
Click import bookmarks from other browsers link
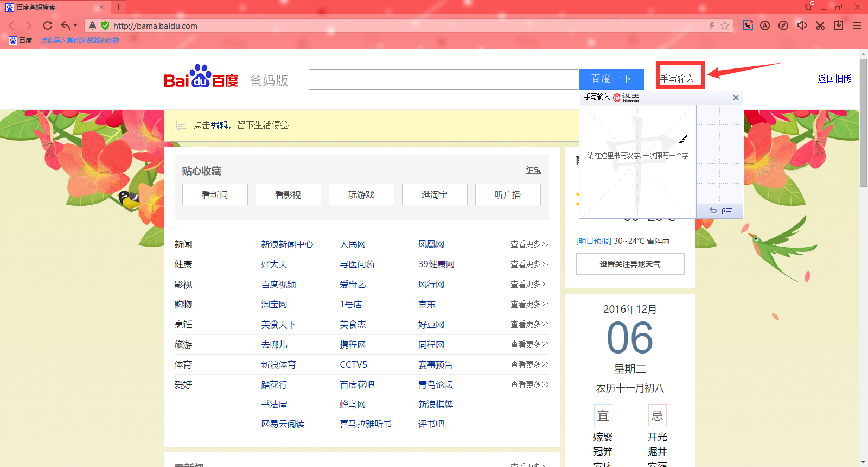pos(80,41)
